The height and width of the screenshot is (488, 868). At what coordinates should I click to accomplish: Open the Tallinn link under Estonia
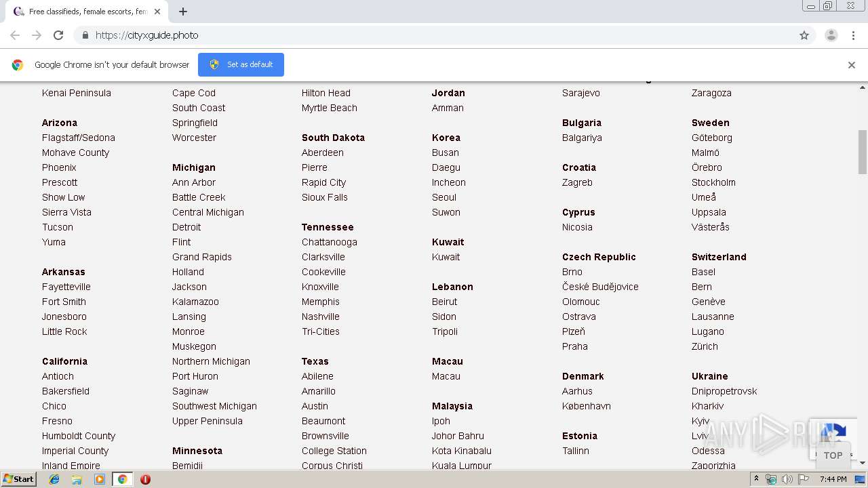pyautogui.click(x=576, y=451)
